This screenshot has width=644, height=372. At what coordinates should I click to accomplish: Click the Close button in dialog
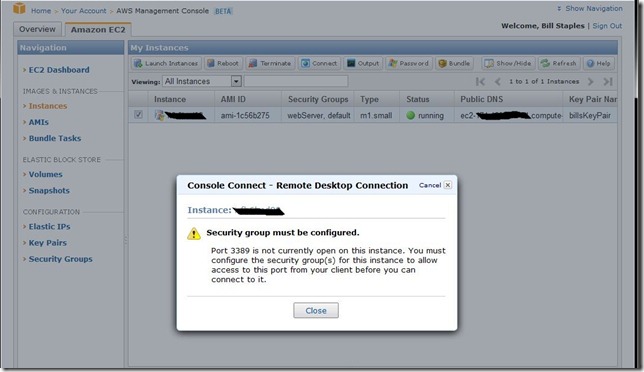(x=316, y=310)
